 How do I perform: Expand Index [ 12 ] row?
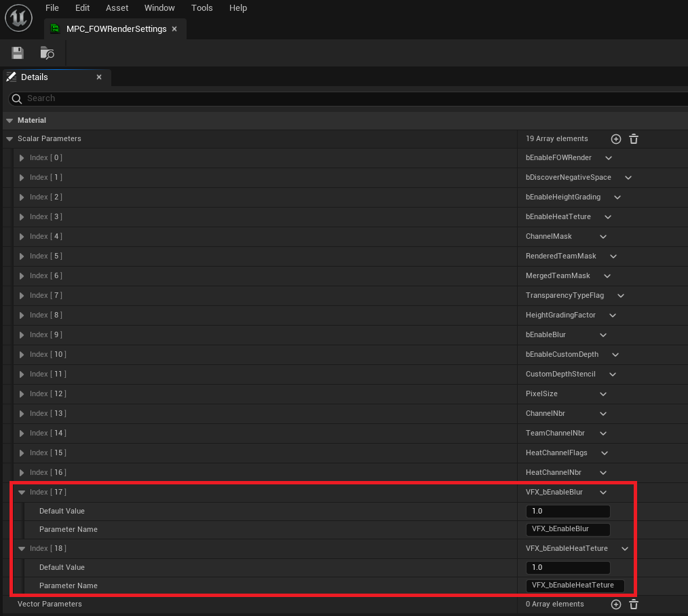[x=22, y=394]
